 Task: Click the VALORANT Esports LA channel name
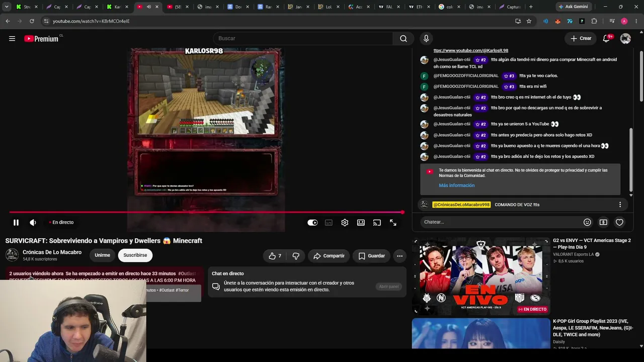(573, 254)
